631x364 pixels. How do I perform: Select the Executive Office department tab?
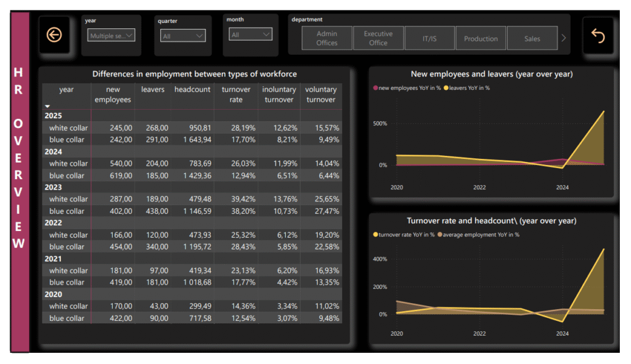point(378,38)
